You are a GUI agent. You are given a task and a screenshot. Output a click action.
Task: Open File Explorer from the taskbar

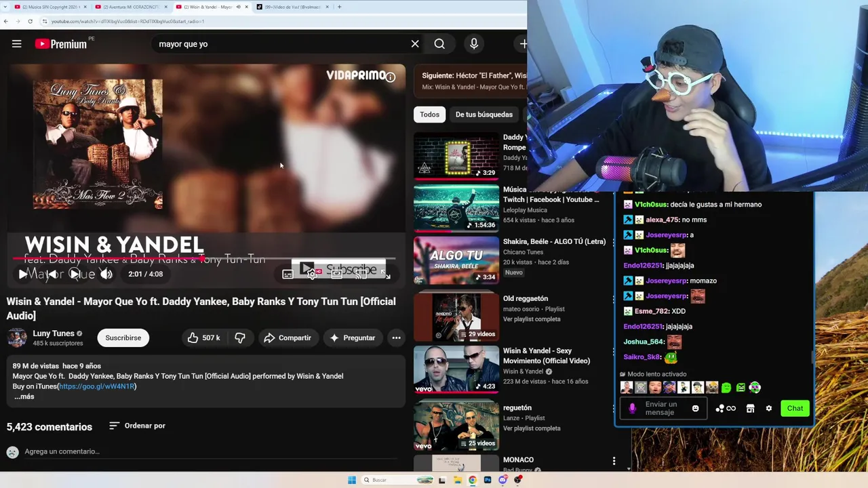[x=458, y=480]
